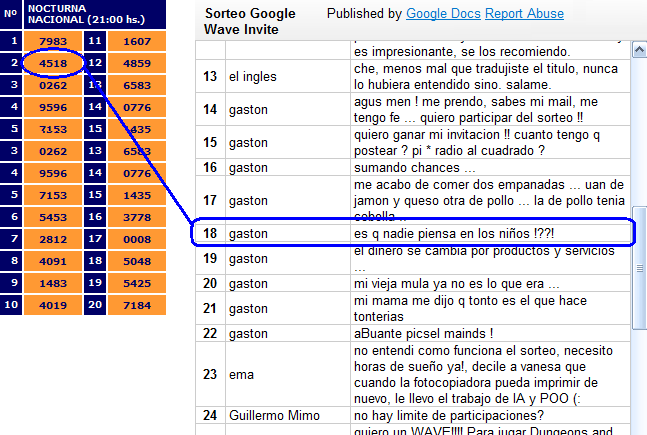Click the spreadsheet row number 22

coord(210,333)
